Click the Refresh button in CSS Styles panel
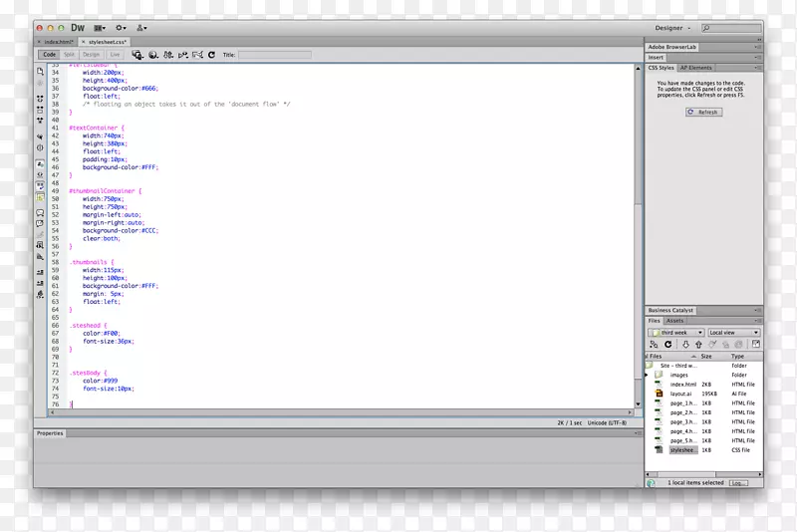 click(703, 112)
